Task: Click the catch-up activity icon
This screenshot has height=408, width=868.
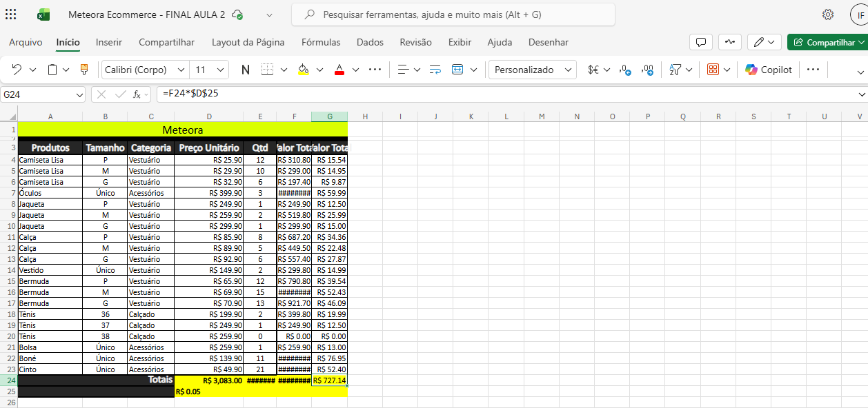Action: 730,42
